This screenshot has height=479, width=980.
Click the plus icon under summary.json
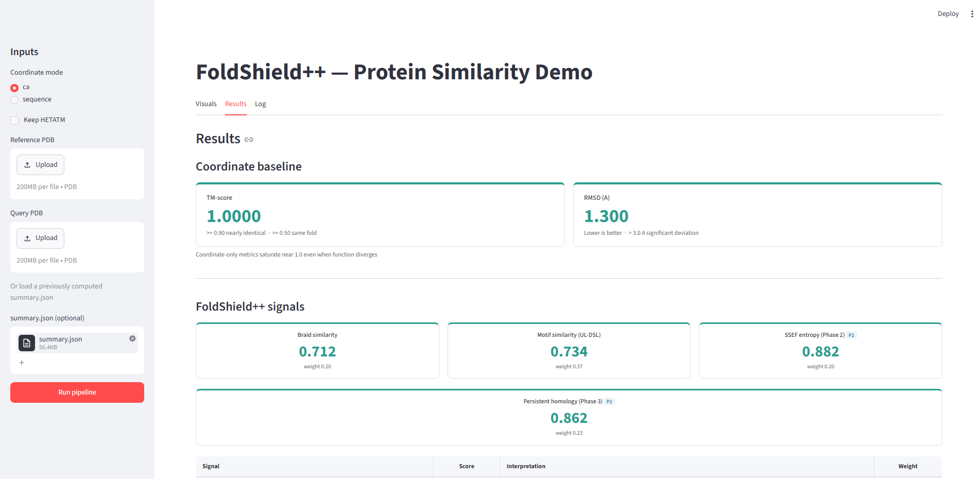(x=22, y=363)
